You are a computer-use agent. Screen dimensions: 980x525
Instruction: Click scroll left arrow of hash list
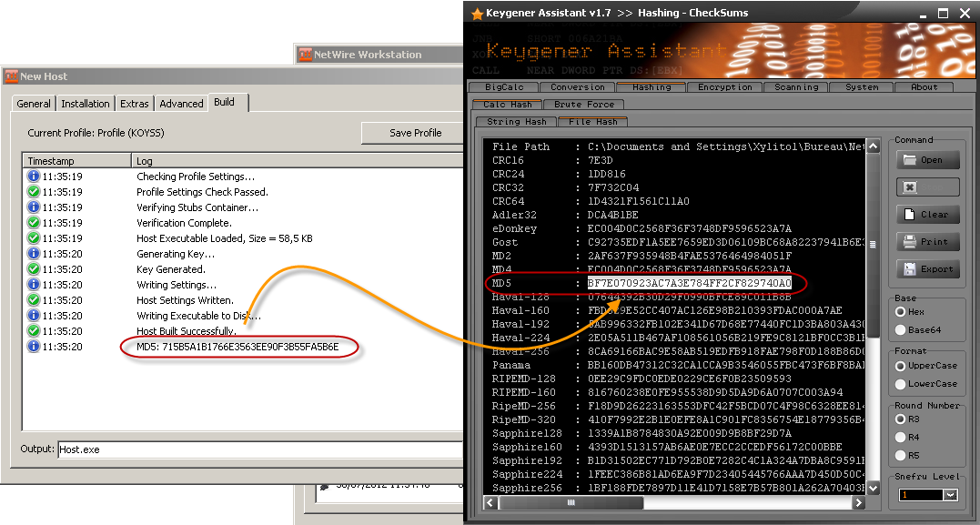pos(490,502)
